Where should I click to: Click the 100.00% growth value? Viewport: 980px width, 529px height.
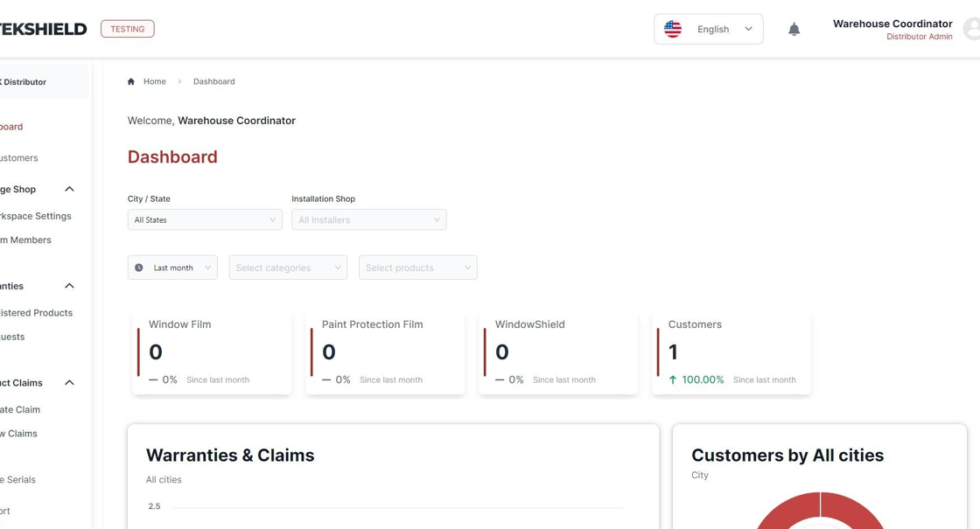click(703, 379)
